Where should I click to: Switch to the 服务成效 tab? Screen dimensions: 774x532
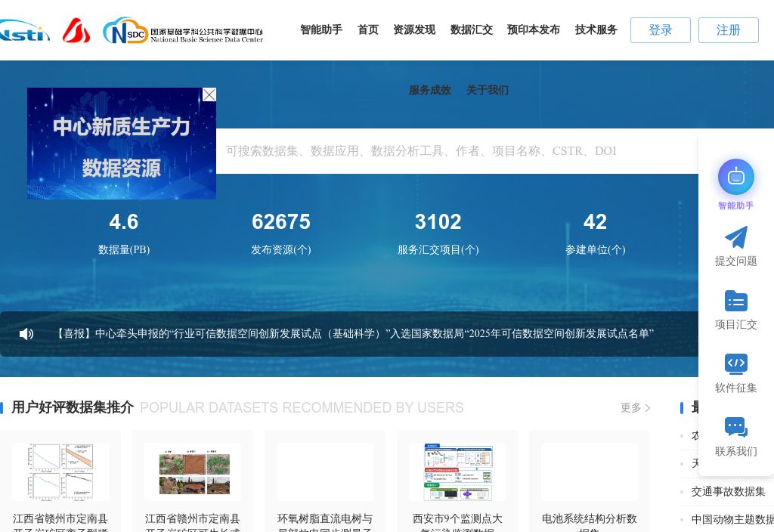tap(429, 90)
